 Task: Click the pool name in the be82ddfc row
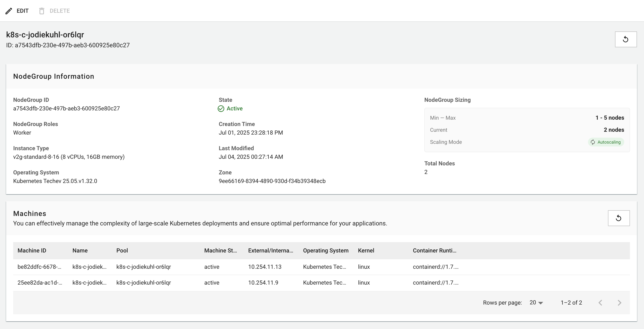click(143, 267)
